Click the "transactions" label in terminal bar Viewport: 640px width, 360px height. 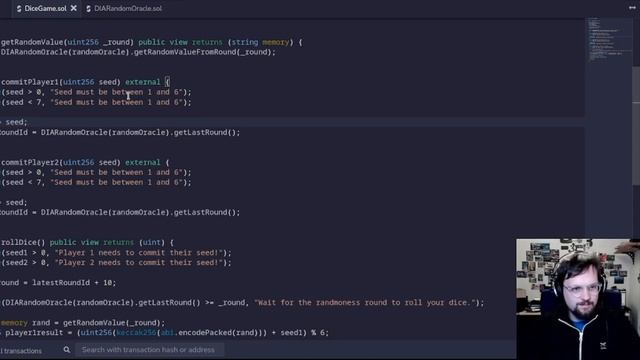22,351
